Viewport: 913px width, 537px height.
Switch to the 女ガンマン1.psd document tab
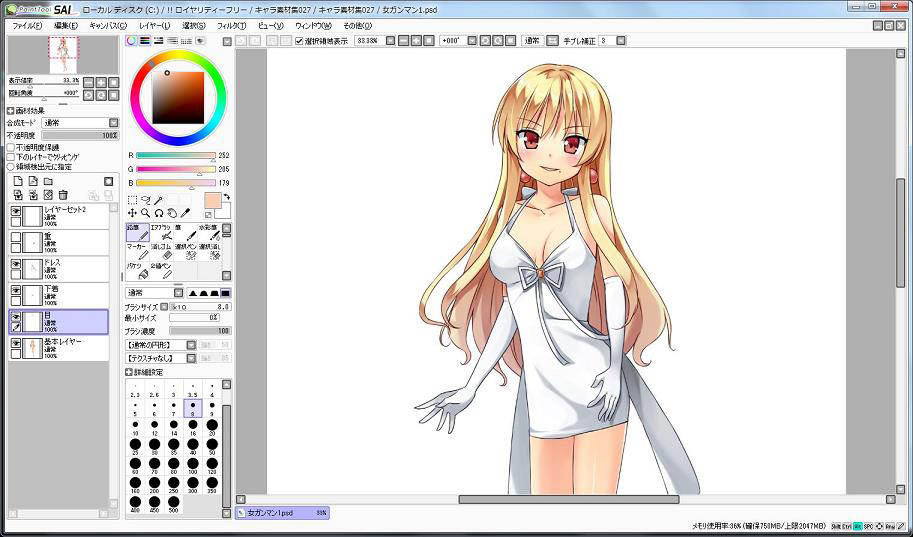coord(281,512)
